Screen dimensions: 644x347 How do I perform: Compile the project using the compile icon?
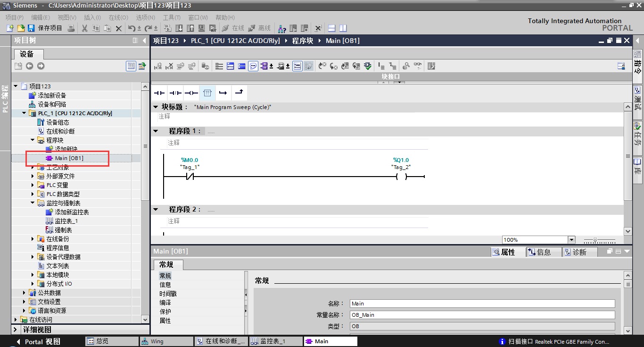tap(167, 28)
